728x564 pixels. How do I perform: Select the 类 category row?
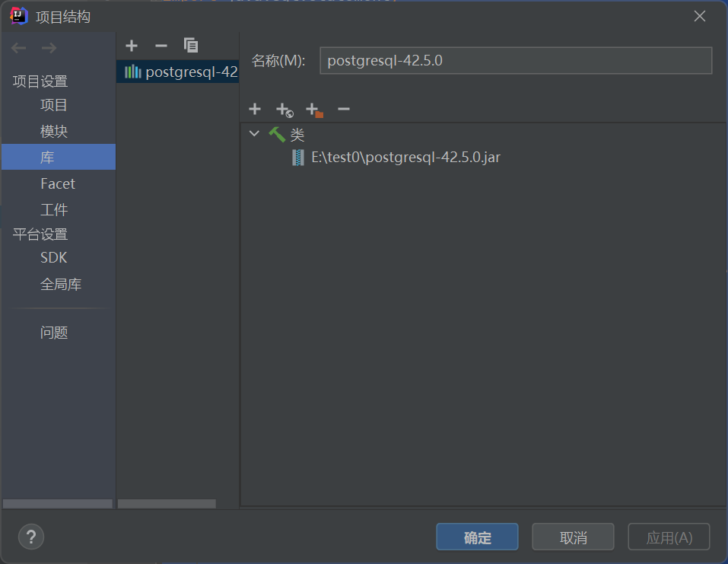[297, 135]
